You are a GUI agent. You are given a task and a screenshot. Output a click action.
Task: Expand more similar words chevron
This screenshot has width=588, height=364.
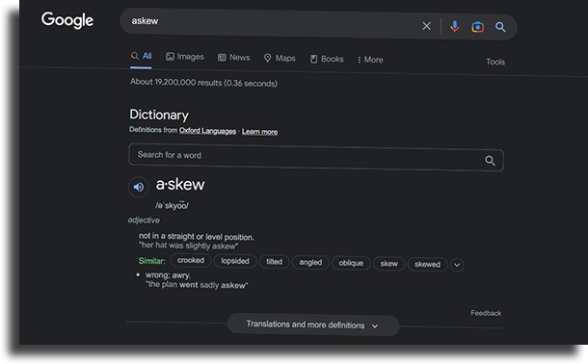point(457,265)
